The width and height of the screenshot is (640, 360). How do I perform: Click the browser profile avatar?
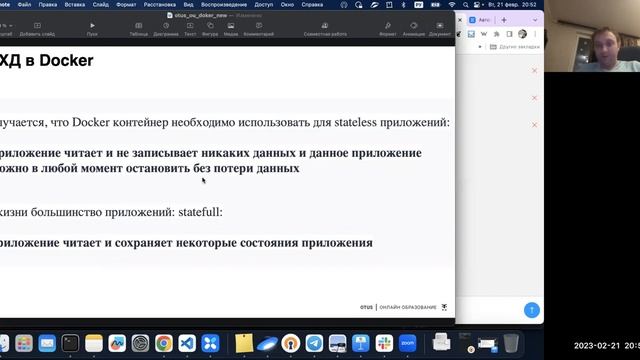[522, 34]
